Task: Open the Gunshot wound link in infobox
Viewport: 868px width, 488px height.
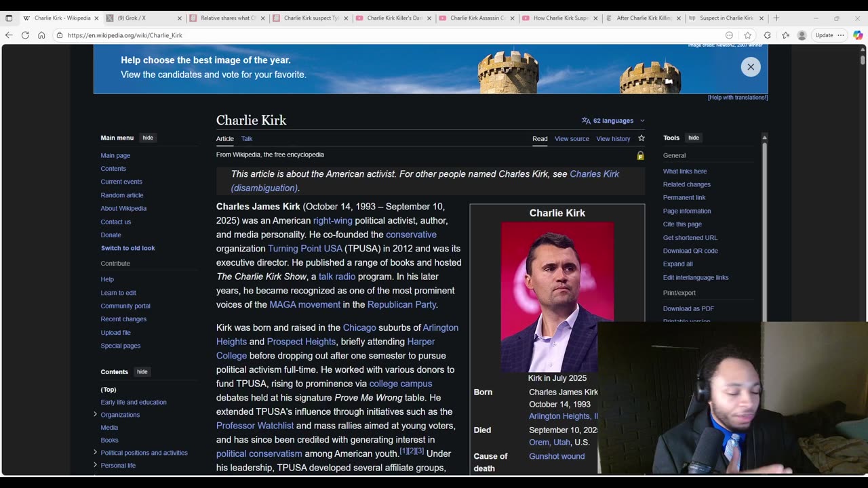Action: coord(557,456)
